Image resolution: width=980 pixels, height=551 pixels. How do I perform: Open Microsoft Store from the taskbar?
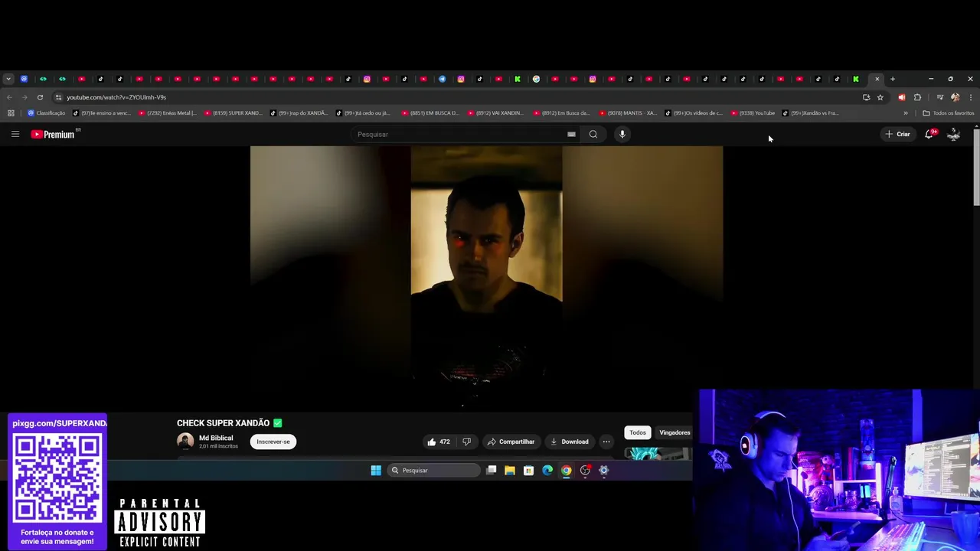point(528,471)
